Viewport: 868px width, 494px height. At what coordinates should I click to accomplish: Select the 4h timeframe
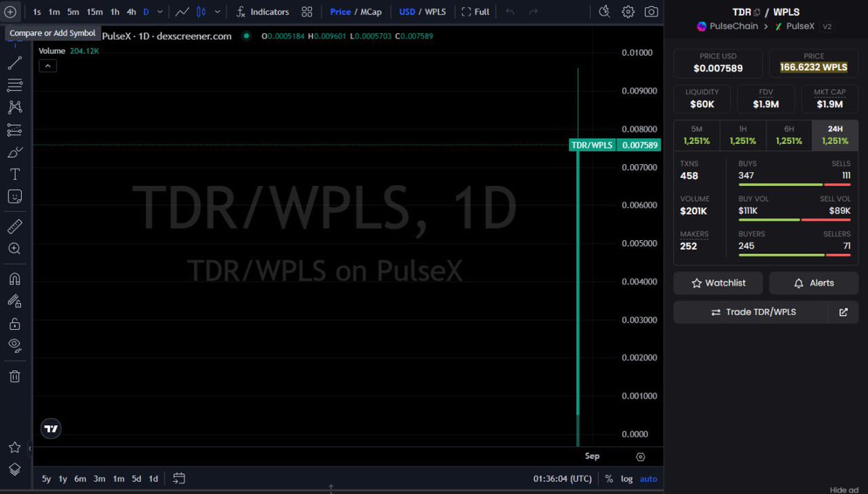click(x=131, y=12)
